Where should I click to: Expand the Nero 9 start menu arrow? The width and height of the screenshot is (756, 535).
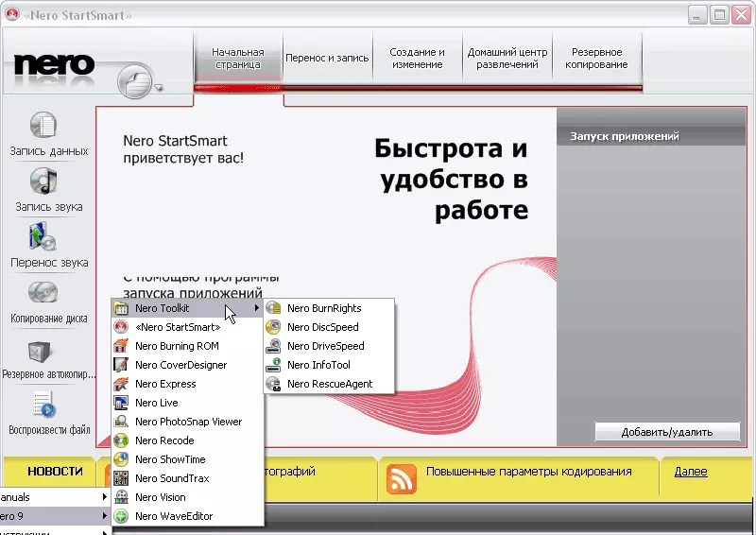[x=105, y=516]
